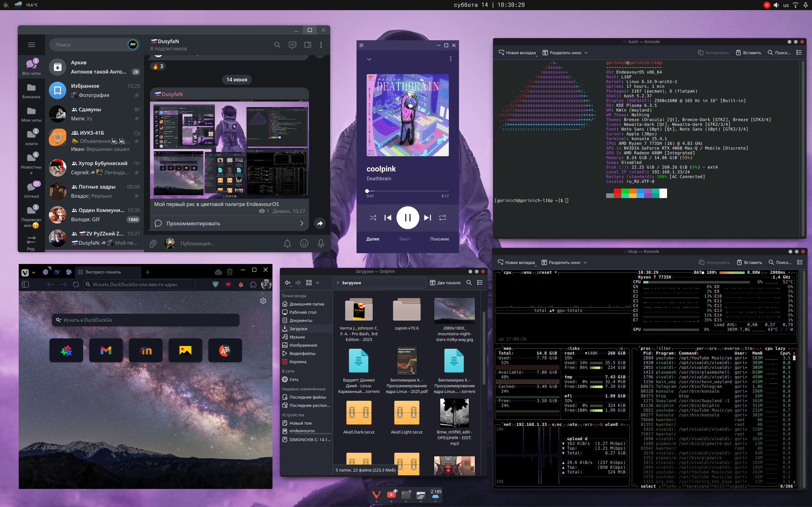
Task: Open Загрузки in Dolphin places
Action: pyautogui.click(x=298, y=329)
